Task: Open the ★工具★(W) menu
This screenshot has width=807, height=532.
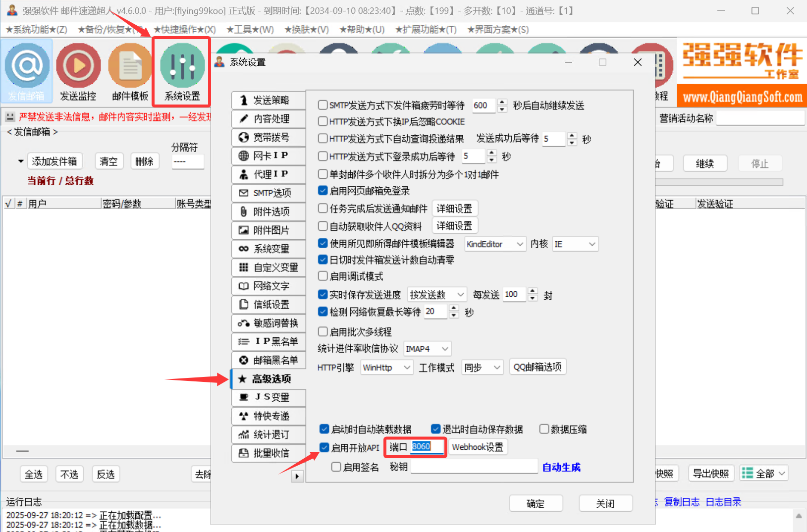Action: [x=250, y=30]
